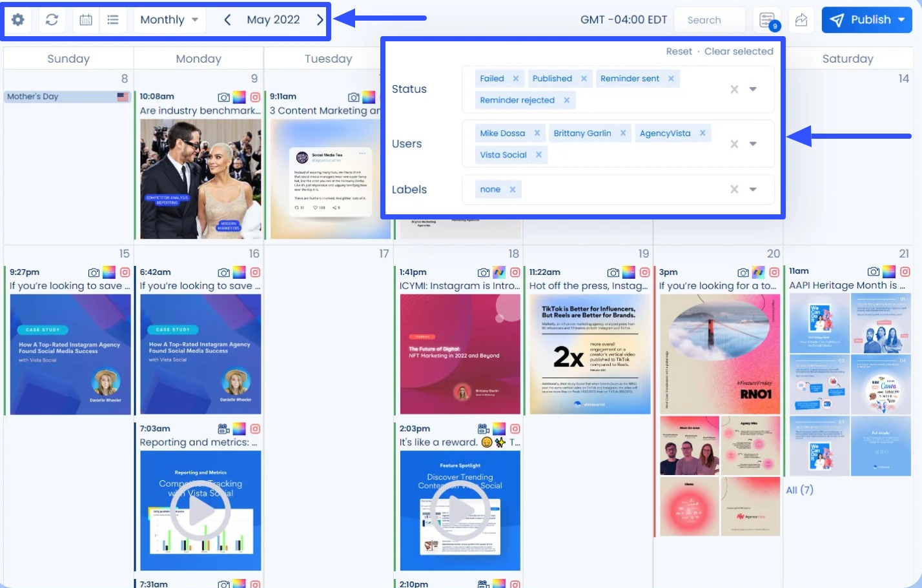Switch to the calendar view icon
This screenshot has width=922, height=588.
82,19
